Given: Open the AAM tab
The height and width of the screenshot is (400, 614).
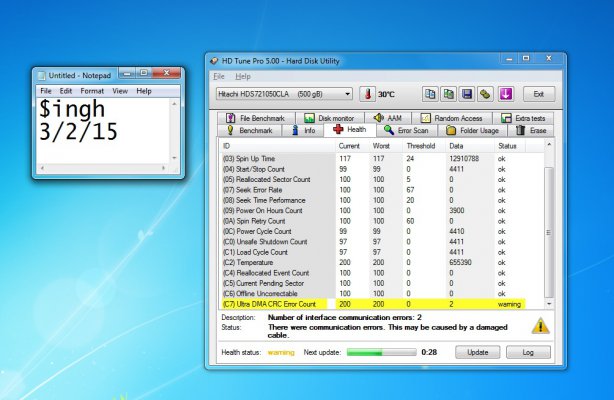Looking at the screenshot, I should click(388, 118).
